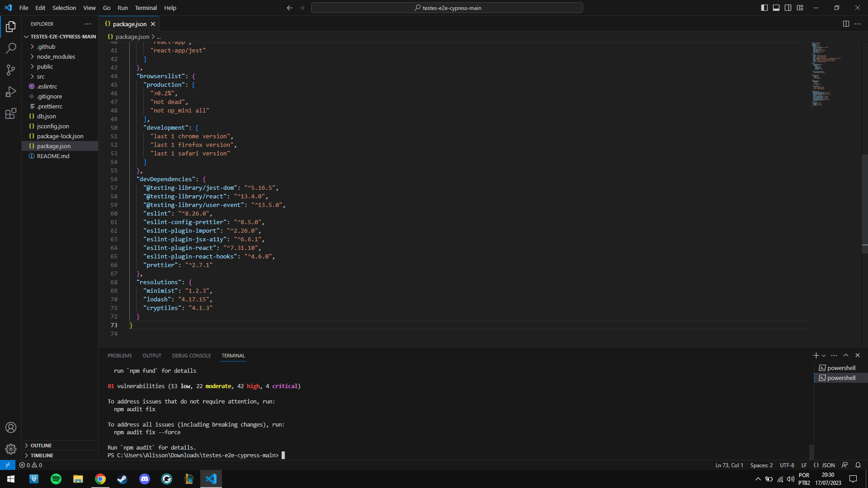Open editor more actions menu
Image resolution: width=868 pixels, height=488 pixels.
point(858,24)
